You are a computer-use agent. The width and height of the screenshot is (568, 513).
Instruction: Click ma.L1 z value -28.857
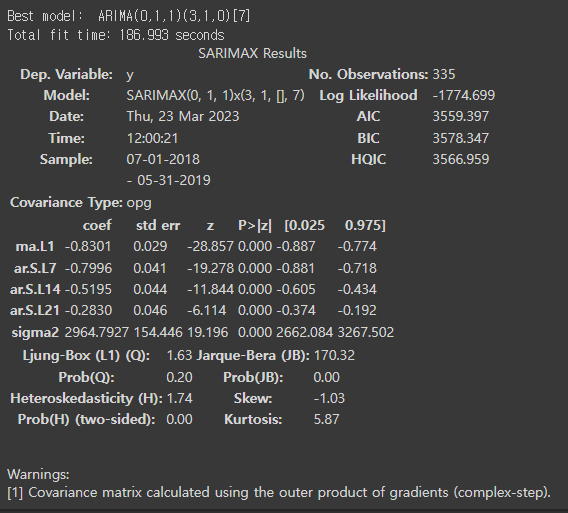click(x=210, y=247)
